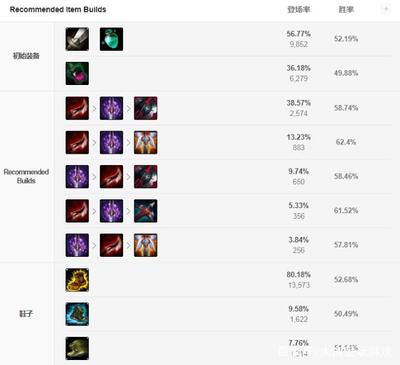Click the last item in the 9.74% build
400x365 pixels.
(x=146, y=177)
